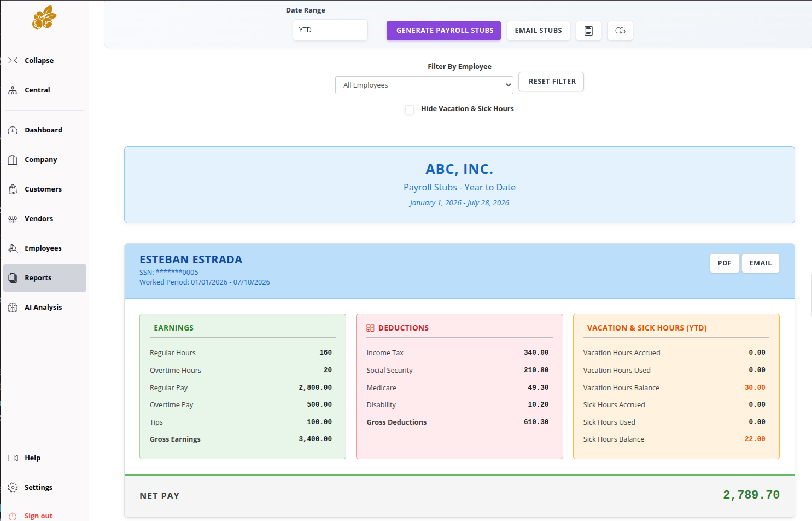Screen dimensions: 812x521
Task: Click Sign out link
Action: point(38,516)
